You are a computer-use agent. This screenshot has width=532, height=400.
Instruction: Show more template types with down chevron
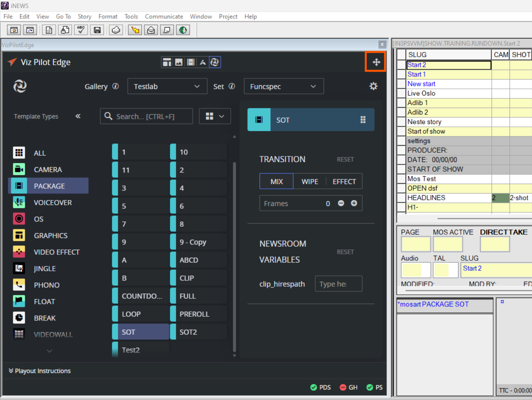coord(49,351)
